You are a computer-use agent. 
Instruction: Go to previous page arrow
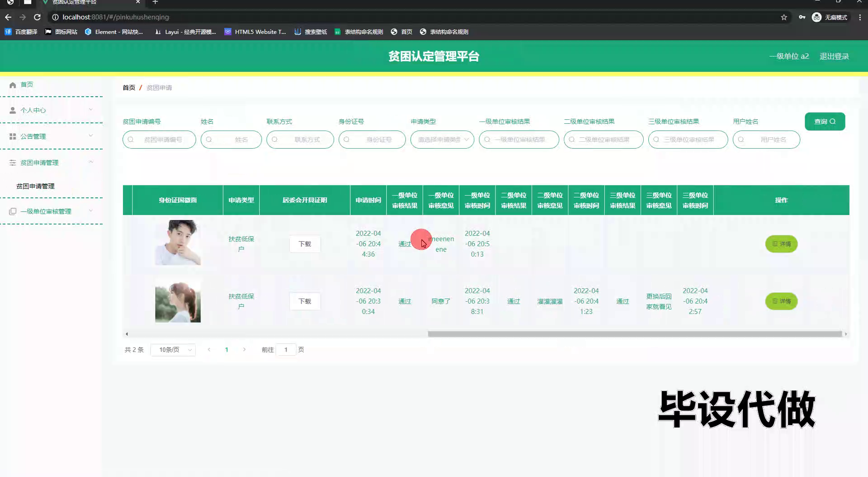[x=209, y=350]
